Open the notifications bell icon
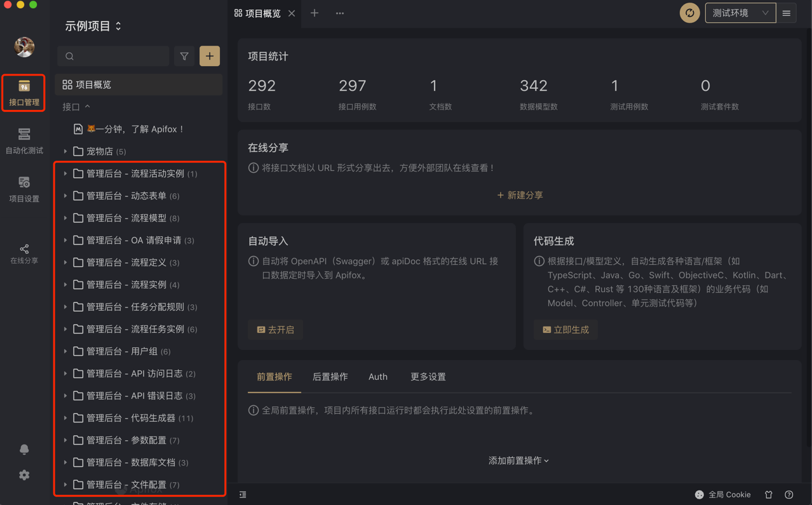Screen dimensions: 812x505 pos(24,450)
